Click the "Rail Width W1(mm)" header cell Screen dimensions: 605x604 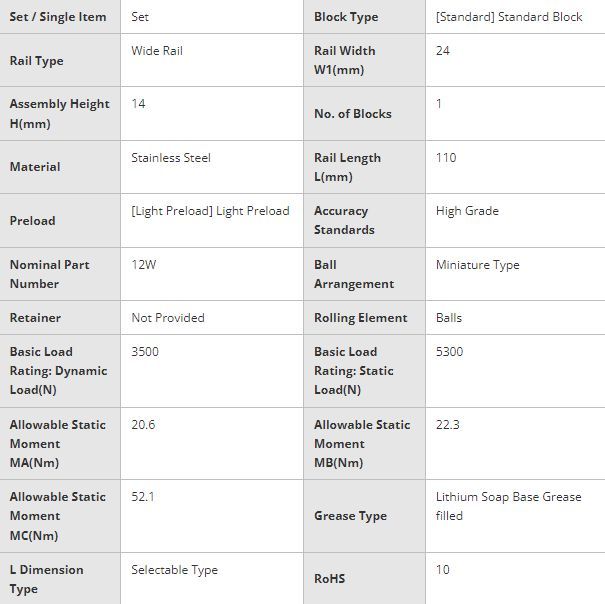coord(345,60)
